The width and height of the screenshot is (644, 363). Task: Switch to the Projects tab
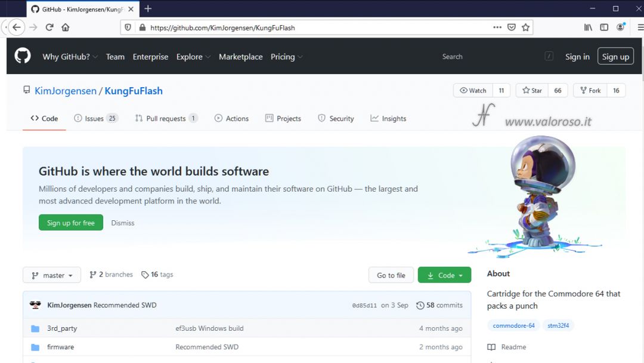tap(283, 118)
